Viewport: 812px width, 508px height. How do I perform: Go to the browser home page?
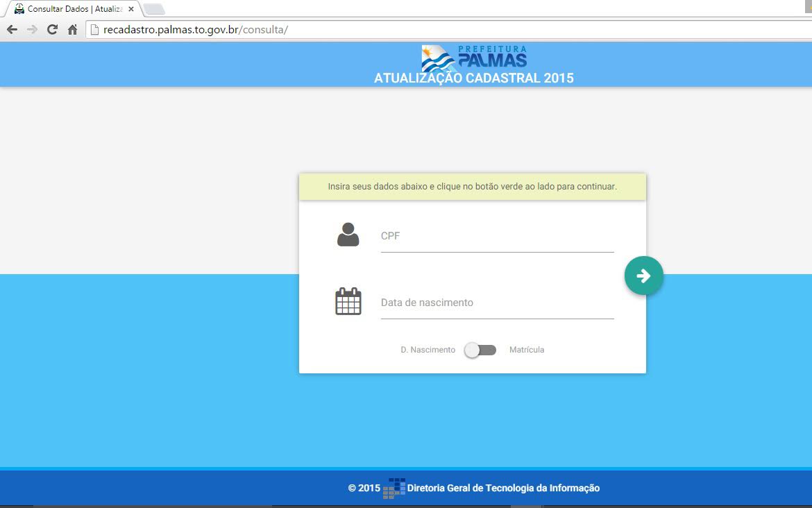click(72, 30)
